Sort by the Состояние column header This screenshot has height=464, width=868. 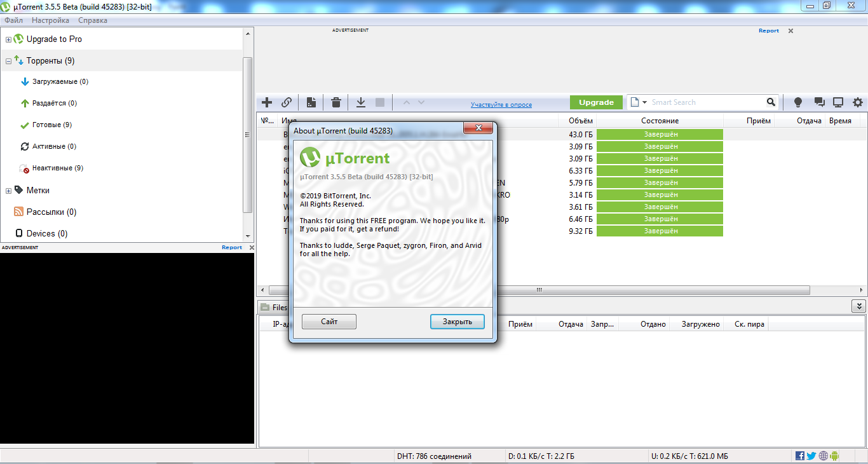coord(660,121)
